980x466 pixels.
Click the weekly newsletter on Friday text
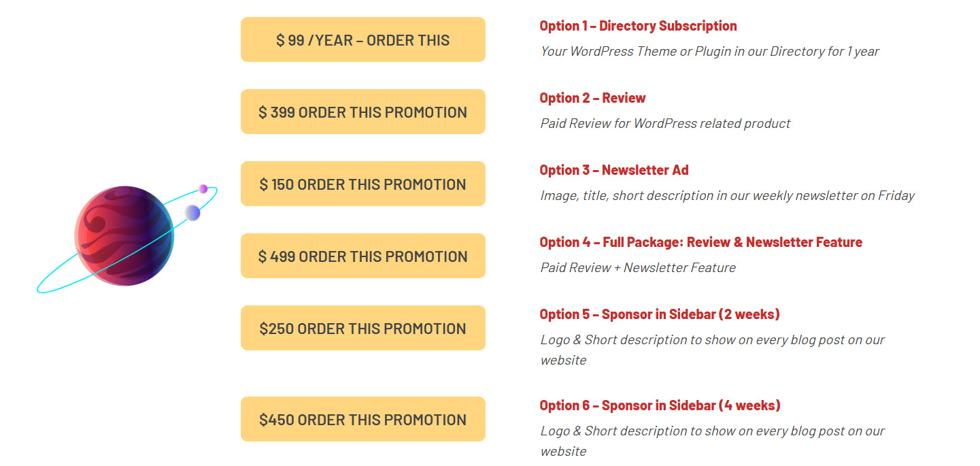click(727, 195)
